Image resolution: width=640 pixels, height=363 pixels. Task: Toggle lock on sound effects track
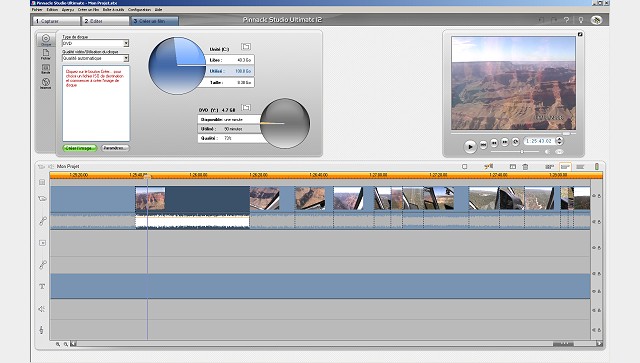599,310
